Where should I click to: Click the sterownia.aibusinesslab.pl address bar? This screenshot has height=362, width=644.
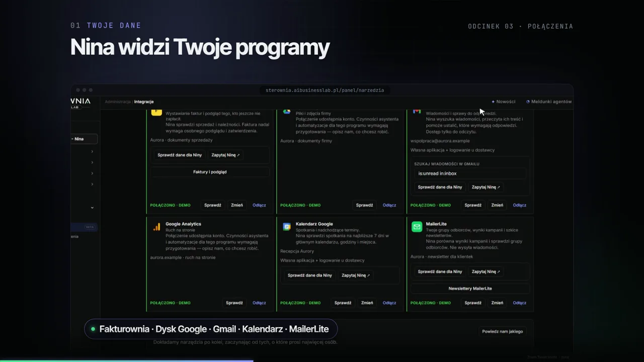pyautogui.click(x=325, y=90)
